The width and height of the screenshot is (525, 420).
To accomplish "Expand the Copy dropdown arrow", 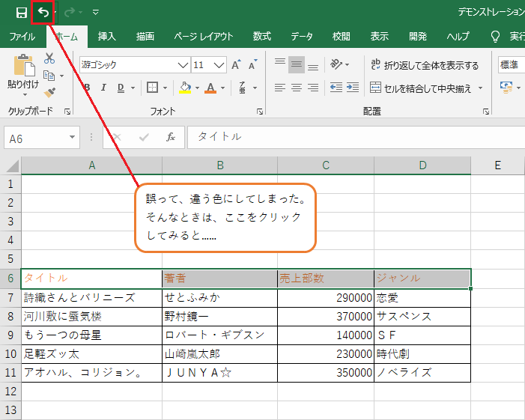I will 62,76.
